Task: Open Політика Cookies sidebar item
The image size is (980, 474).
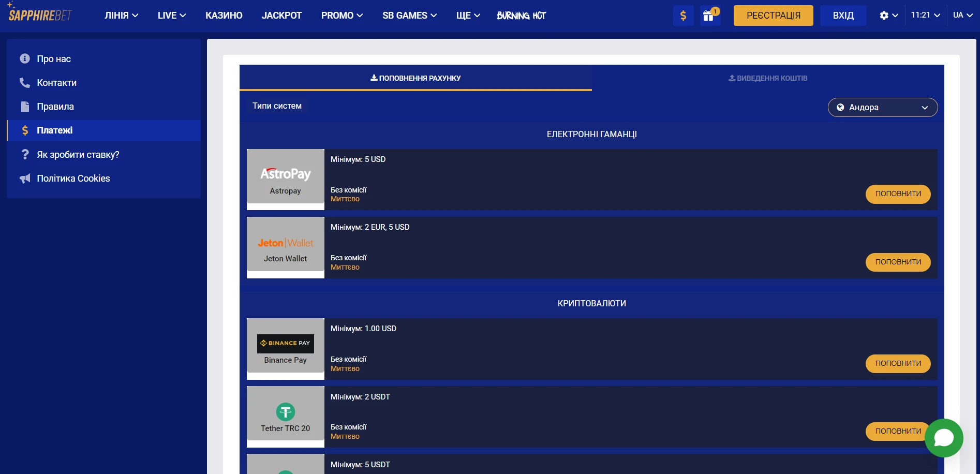Action: pos(103,179)
